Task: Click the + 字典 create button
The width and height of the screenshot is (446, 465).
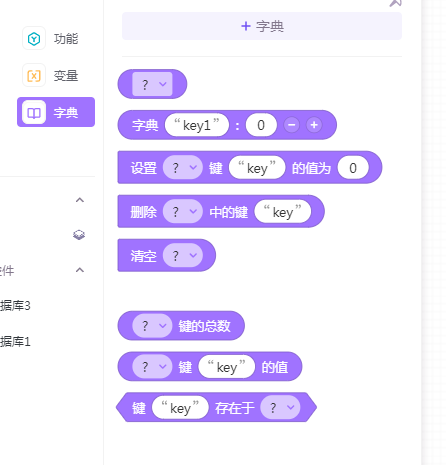Action: click(x=262, y=26)
